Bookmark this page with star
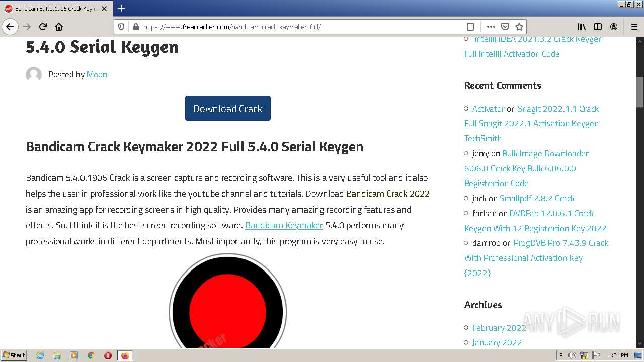The width and height of the screenshot is (644, 362). click(x=519, y=27)
